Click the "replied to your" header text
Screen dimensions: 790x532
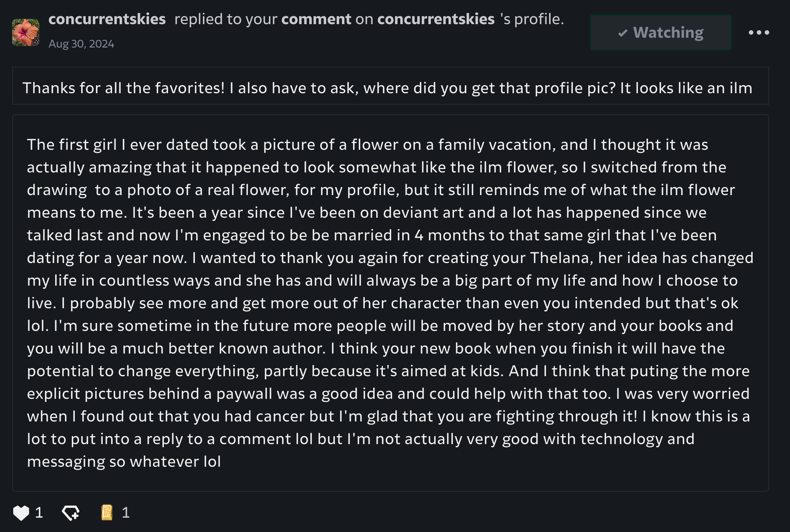(x=226, y=19)
